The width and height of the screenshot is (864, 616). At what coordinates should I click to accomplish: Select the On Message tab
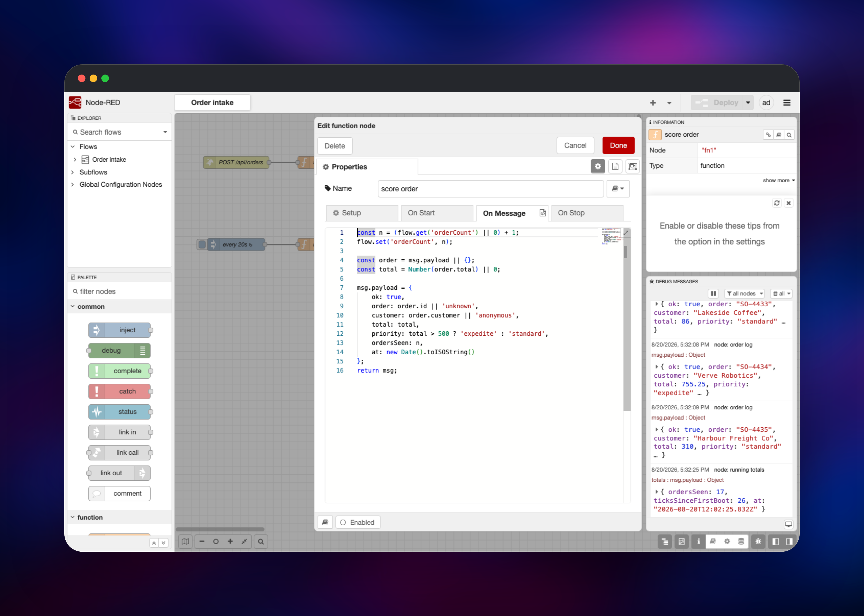pos(512,213)
